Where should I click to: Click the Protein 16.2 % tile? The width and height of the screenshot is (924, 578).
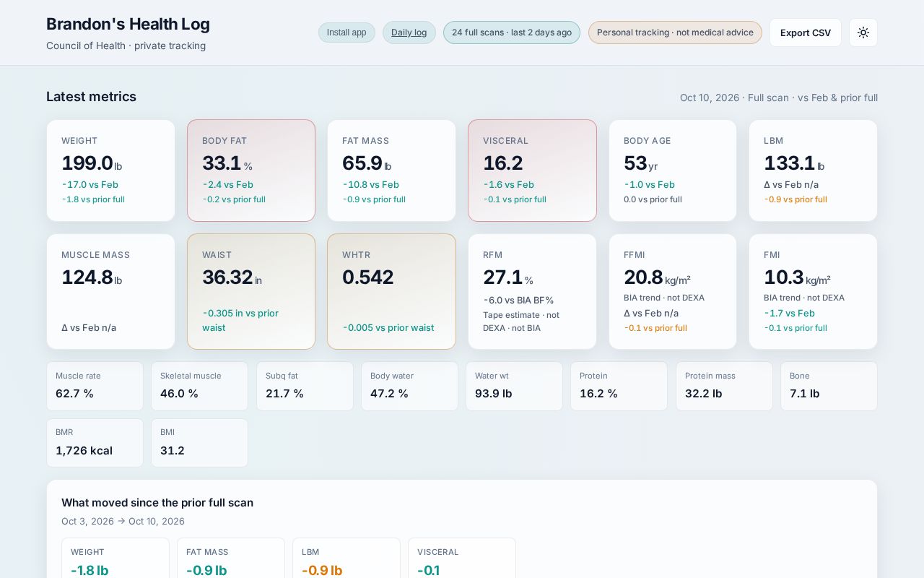[x=619, y=386]
